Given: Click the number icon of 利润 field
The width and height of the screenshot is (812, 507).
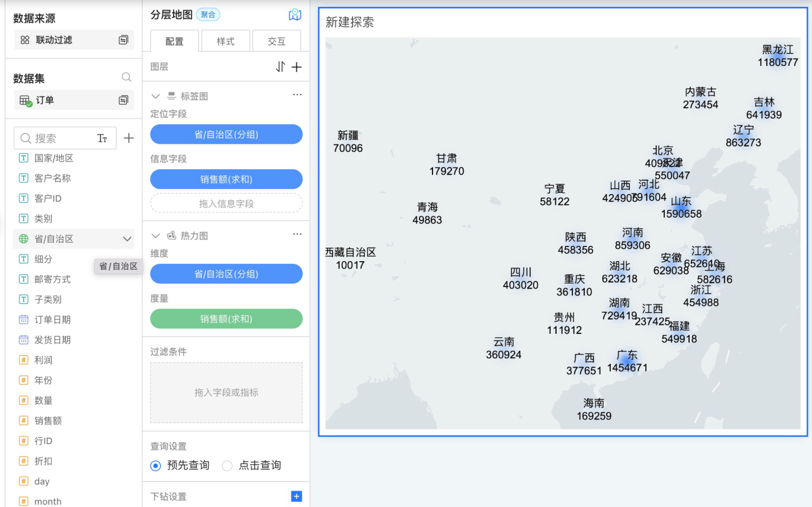Looking at the screenshot, I should 24,360.
